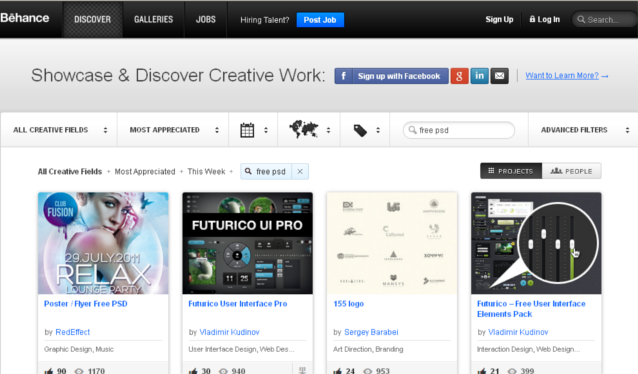Click the arrows next to the tag icon
Screen dimensions: 638x374
(378, 130)
